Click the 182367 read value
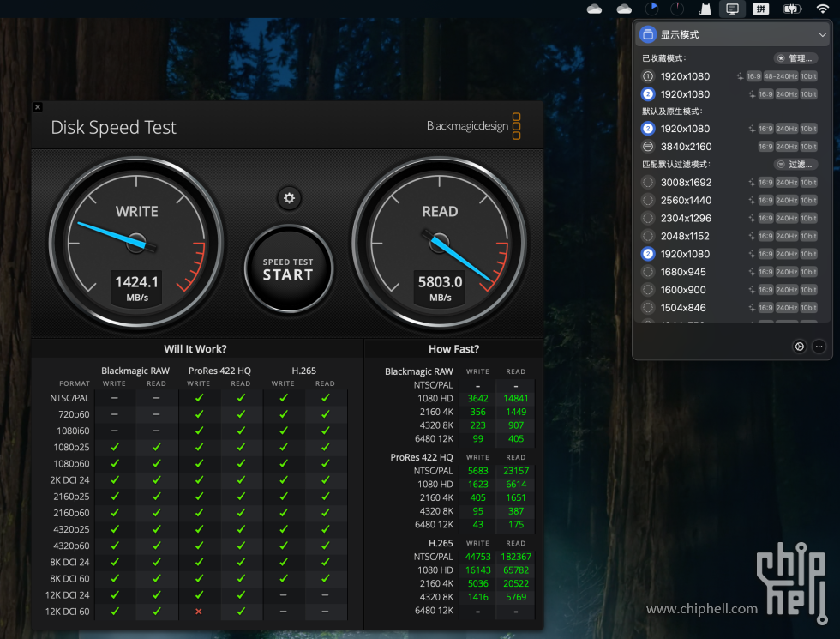Screen dimensions: 840x639 point(516,557)
